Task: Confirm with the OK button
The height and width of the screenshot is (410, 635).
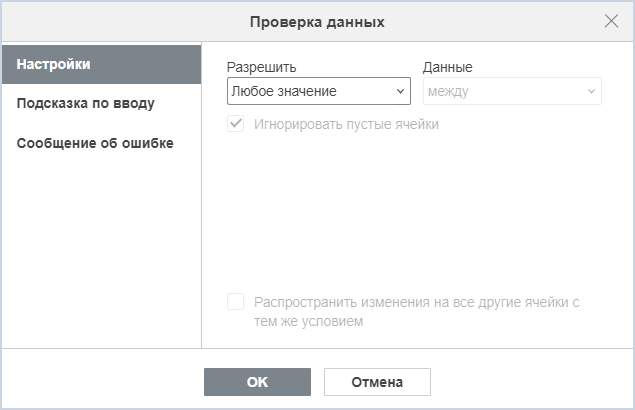Action: pos(257,382)
